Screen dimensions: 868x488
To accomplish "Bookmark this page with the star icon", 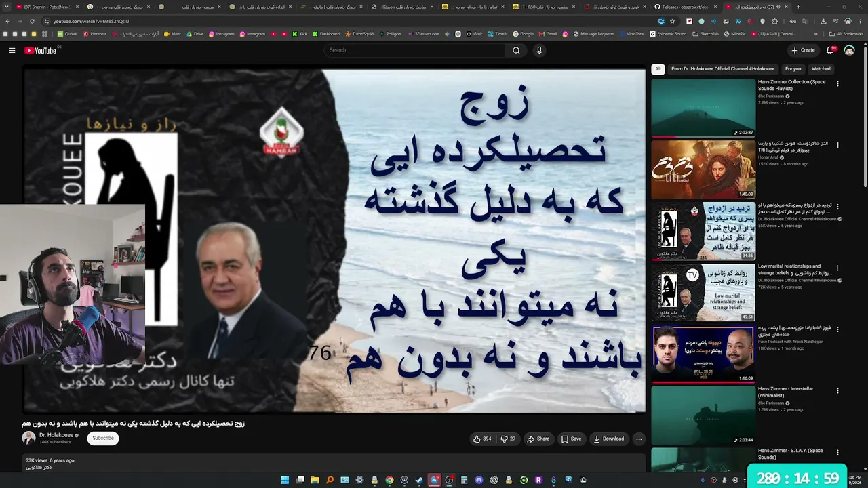I will point(672,21).
